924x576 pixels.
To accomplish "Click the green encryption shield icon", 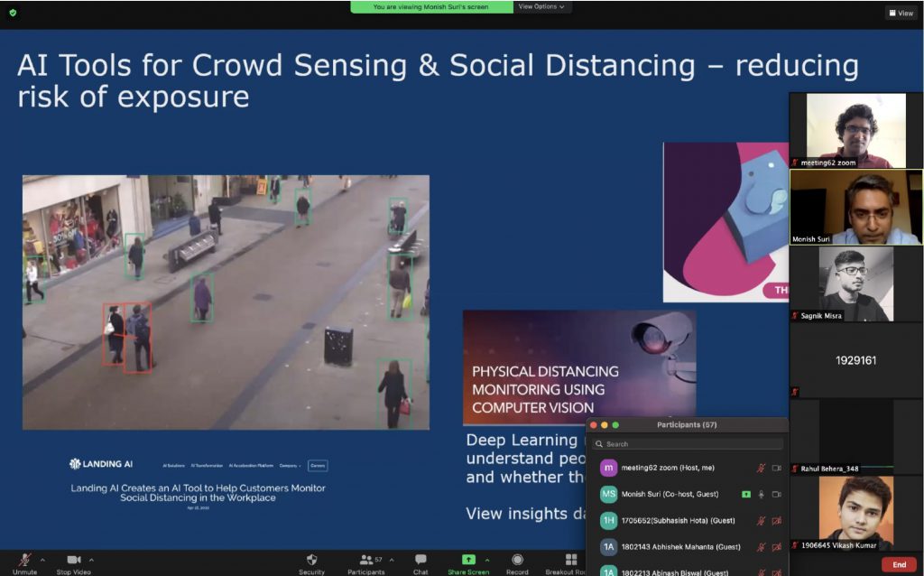I will point(13,13).
